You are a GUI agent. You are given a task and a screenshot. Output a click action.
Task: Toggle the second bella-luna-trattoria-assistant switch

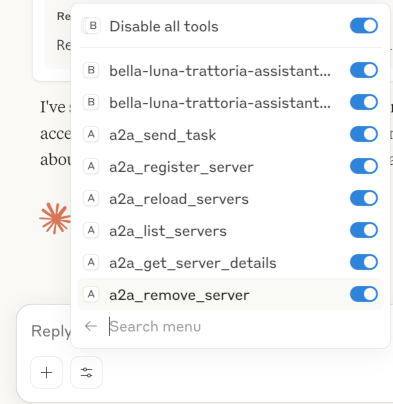tap(364, 102)
